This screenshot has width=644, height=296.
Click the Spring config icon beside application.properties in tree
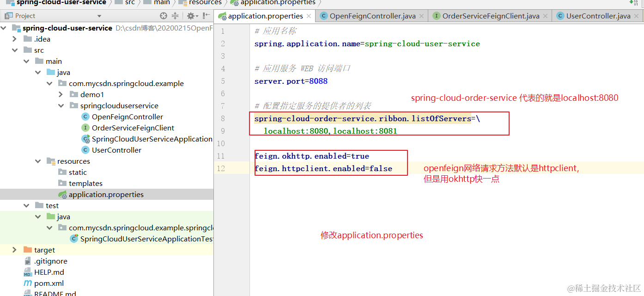(62, 195)
